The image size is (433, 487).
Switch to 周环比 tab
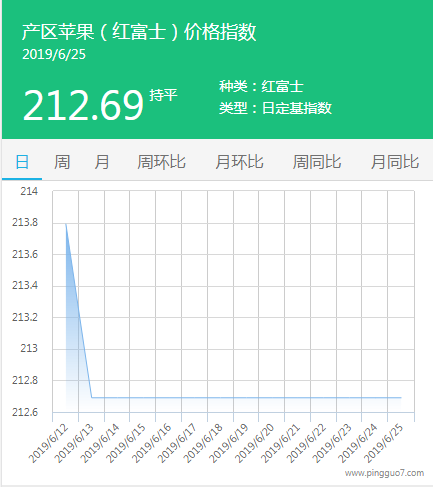tap(161, 162)
